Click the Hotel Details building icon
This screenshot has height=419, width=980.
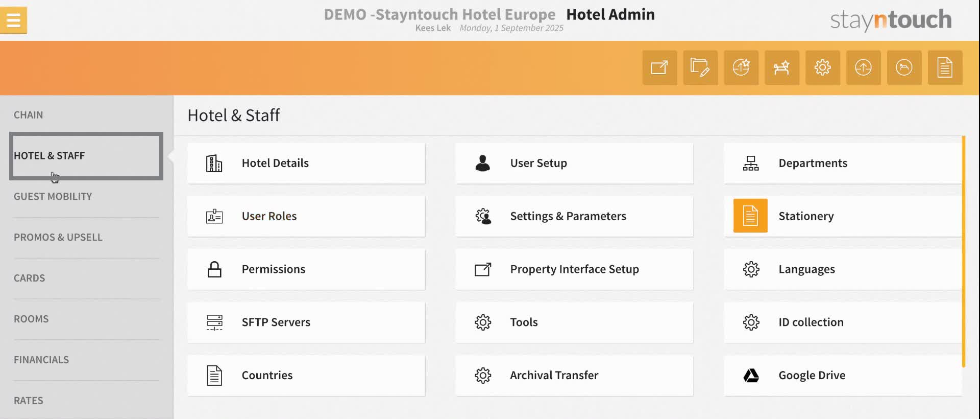[214, 164]
